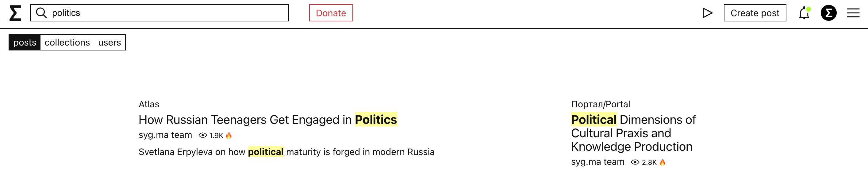
Task: Open the round sigma profile avatar
Action: point(828,13)
